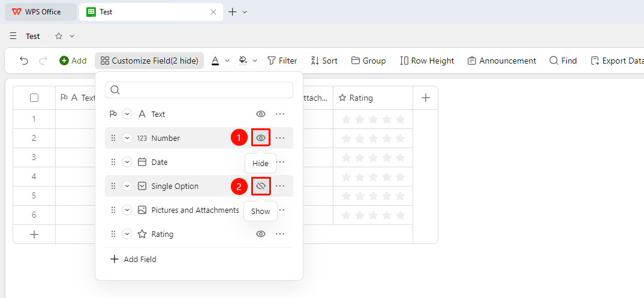Switch to the WPS Office tab

pos(41,12)
